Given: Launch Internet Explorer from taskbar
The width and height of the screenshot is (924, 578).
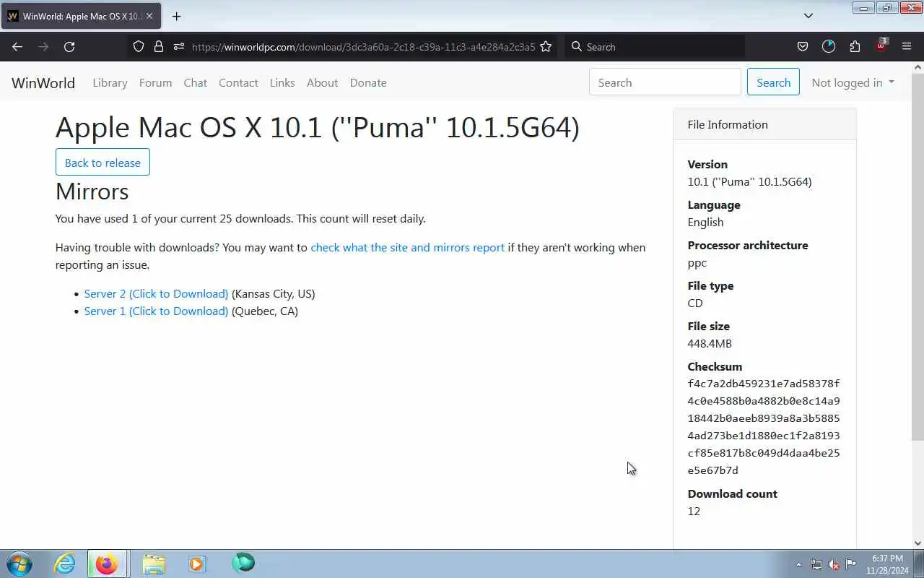Looking at the screenshot, I should (x=65, y=564).
